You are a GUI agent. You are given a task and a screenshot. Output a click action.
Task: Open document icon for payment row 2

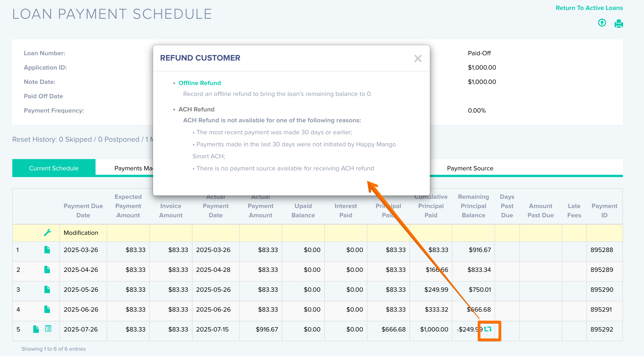(x=47, y=270)
